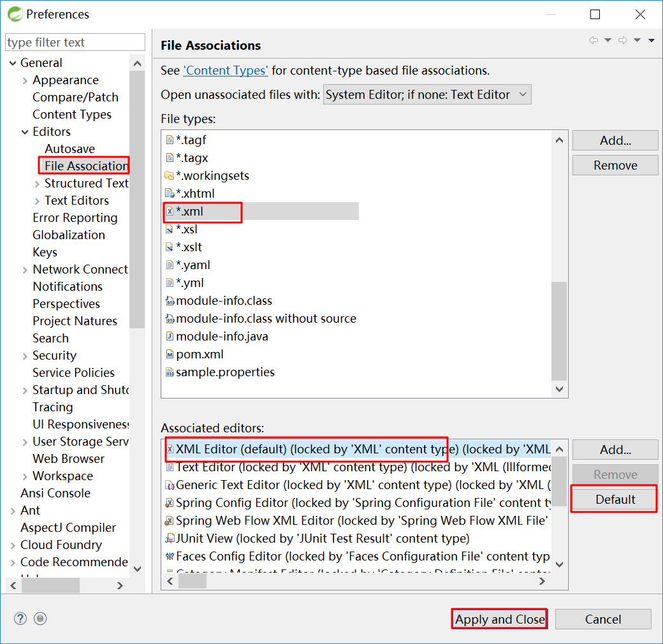Screen dimensions: 663x644
Task: Click the sample.properties file icon
Action: click(x=170, y=372)
